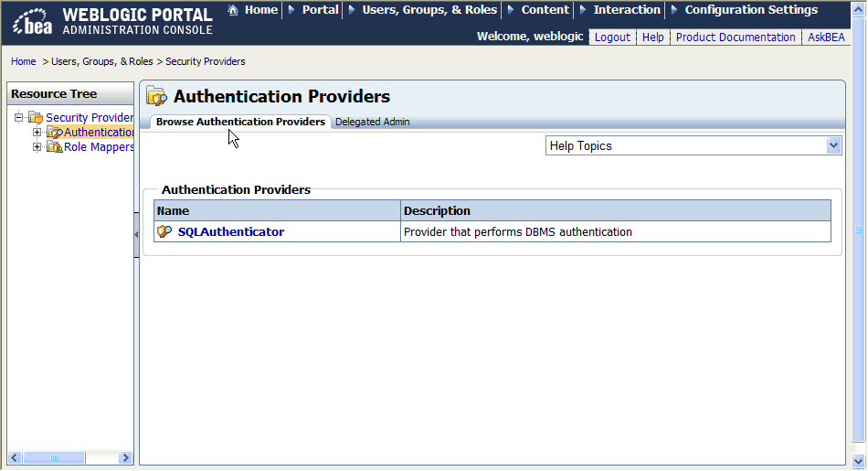Open the Product Documentation link

point(736,37)
